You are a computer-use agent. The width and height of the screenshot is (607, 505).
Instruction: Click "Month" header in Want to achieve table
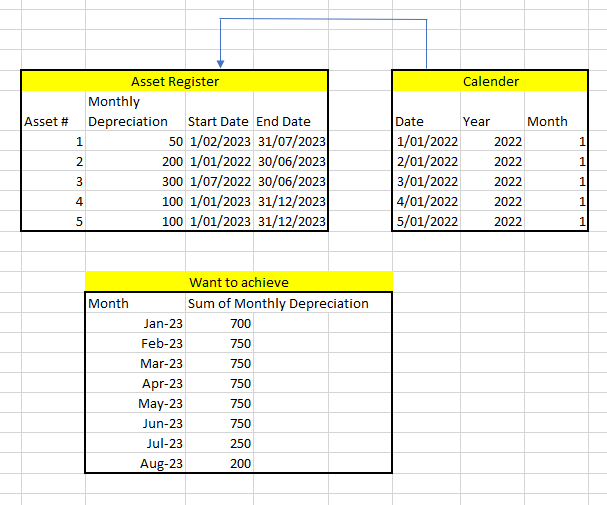click(135, 303)
